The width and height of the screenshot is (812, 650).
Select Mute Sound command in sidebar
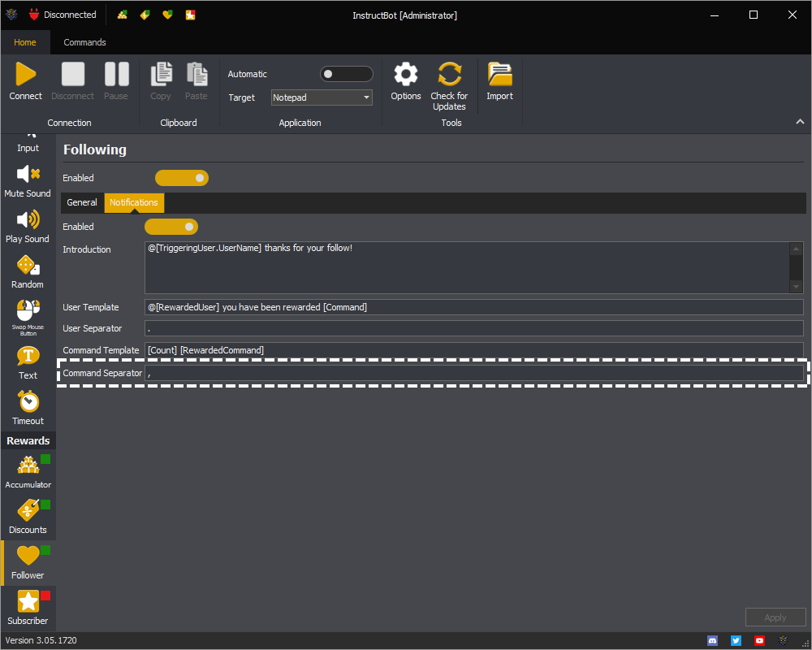coord(28,181)
